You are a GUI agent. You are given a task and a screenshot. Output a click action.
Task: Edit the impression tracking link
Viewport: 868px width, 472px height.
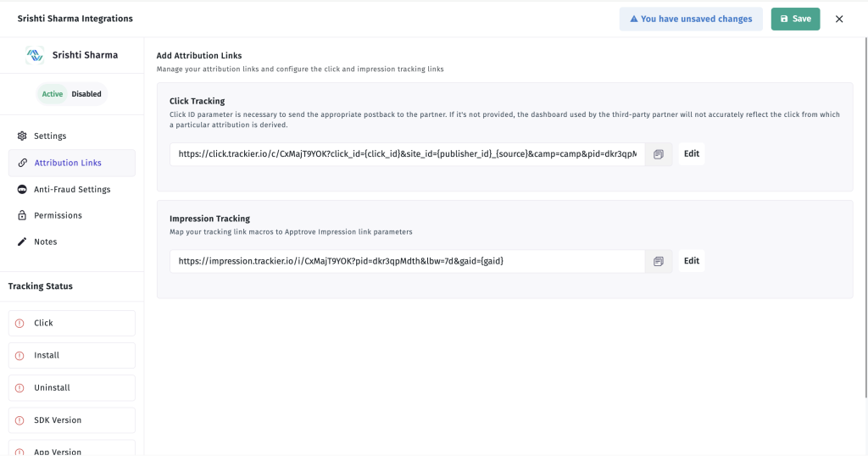pyautogui.click(x=692, y=261)
